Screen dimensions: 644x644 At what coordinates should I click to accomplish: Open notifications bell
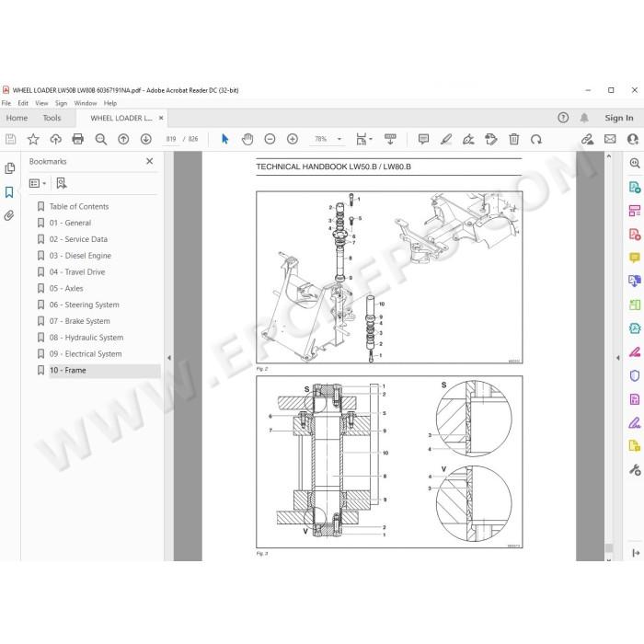point(584,118)
